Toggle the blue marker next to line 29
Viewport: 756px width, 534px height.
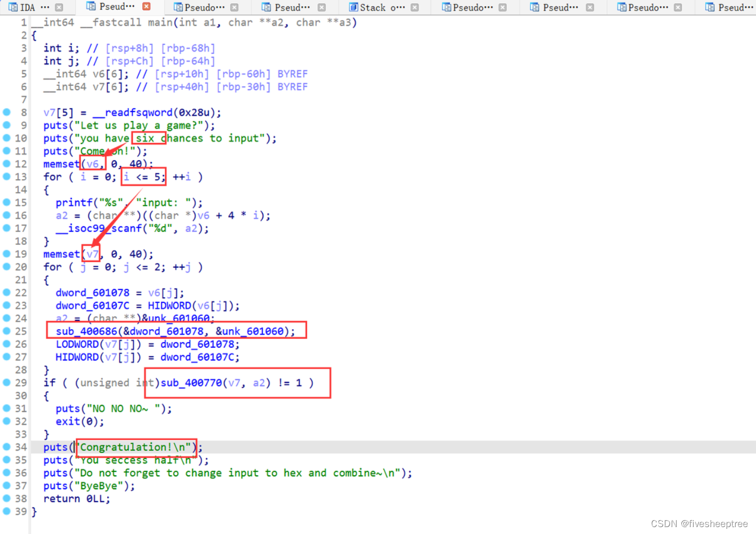point(5,382)
